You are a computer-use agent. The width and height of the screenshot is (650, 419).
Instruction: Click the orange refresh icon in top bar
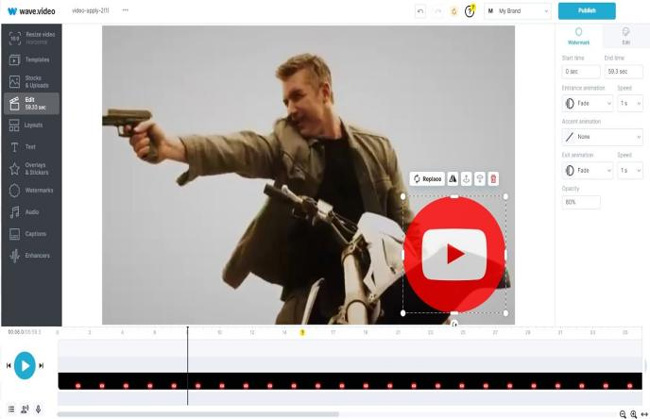[x=454, y=11]
